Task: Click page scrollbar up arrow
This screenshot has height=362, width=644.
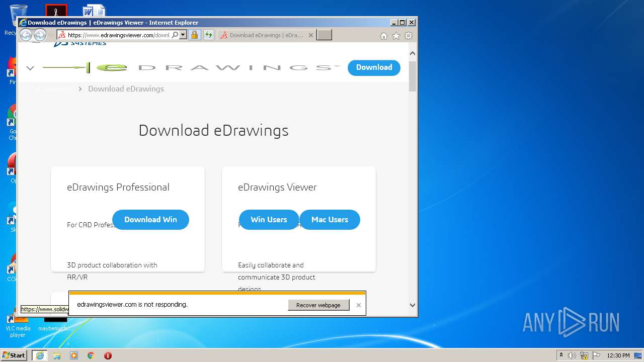Action: (x=413, y=53)
